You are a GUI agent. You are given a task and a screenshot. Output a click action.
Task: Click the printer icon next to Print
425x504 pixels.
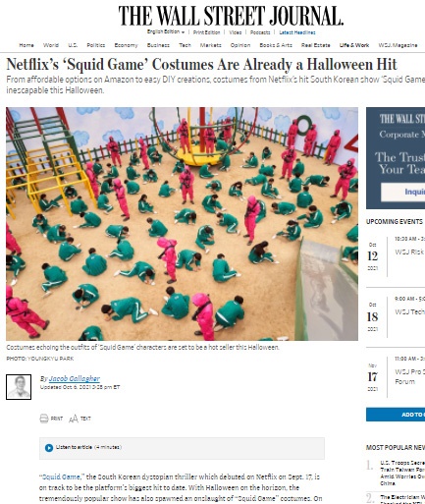tap(44, 419)
